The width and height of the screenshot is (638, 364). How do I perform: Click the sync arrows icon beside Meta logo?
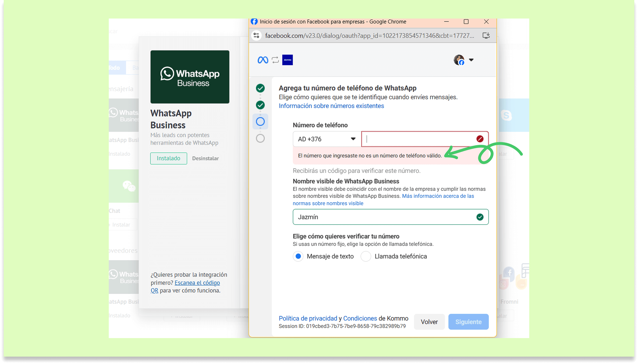(x=275, y=60)
